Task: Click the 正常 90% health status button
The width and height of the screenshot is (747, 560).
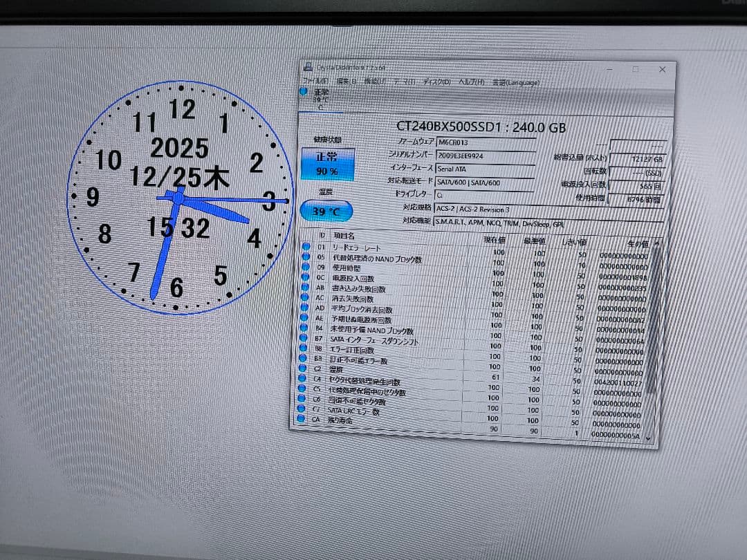Action: 327,165
